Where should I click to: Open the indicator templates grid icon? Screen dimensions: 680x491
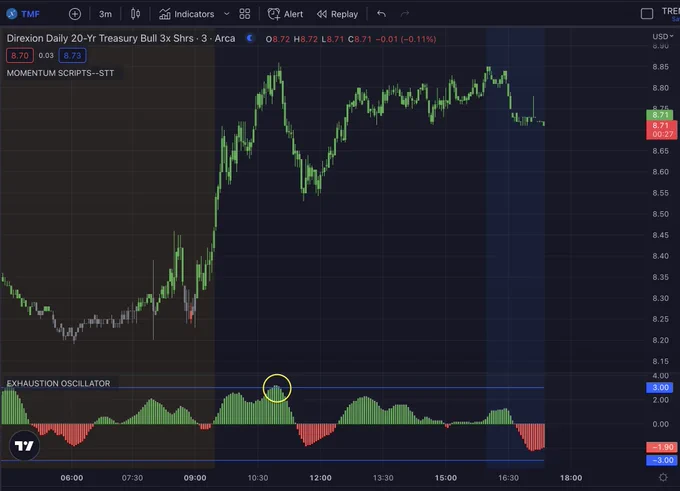tap(245, 14)
